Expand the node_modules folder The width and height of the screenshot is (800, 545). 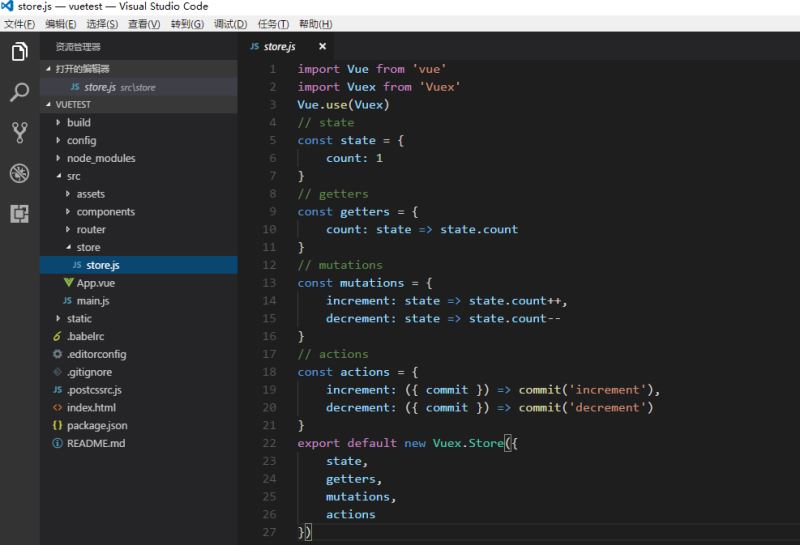point(58,158)
